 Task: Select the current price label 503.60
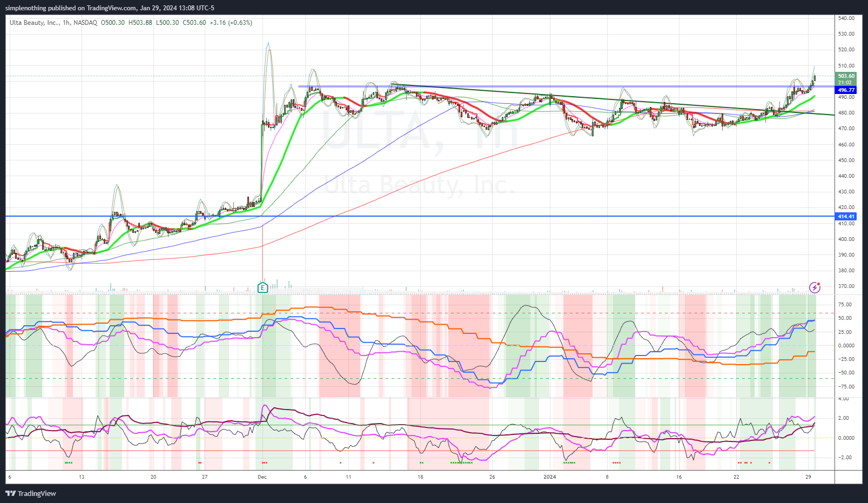click(x=846, y=76)
